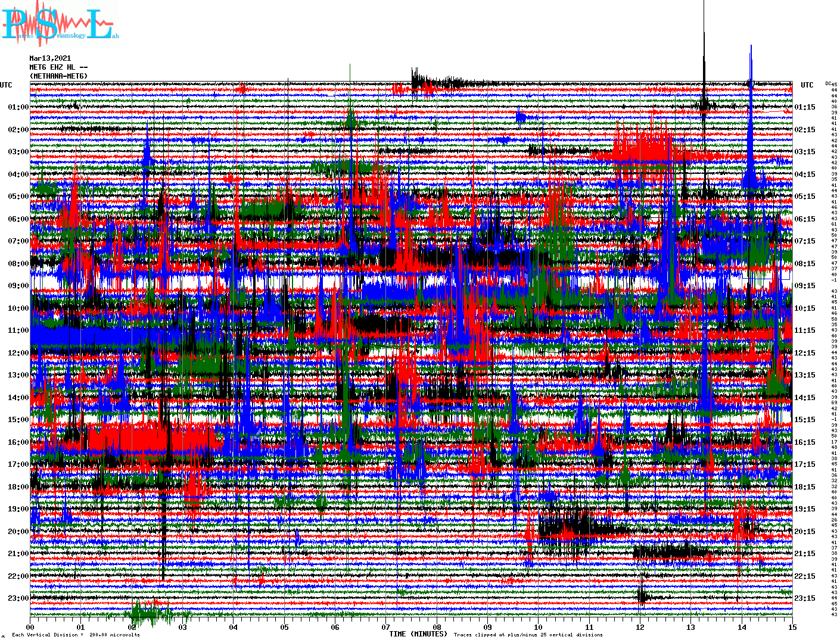Click the DC column header at top right

[x=828, y=83]
